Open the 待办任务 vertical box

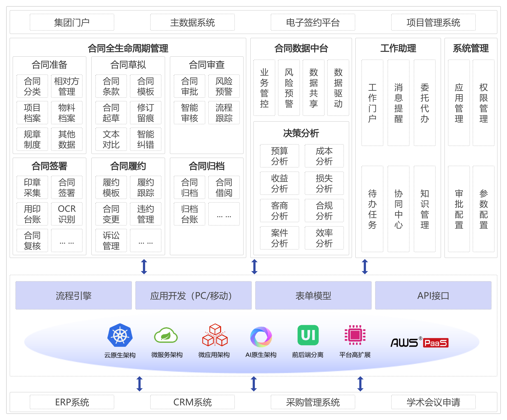click(372, 209)
